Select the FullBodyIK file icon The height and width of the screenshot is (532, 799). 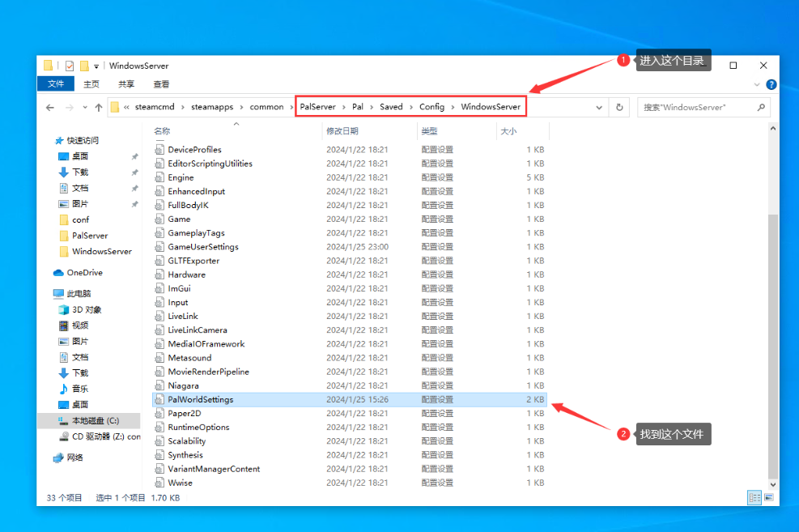tap(159, 205)
